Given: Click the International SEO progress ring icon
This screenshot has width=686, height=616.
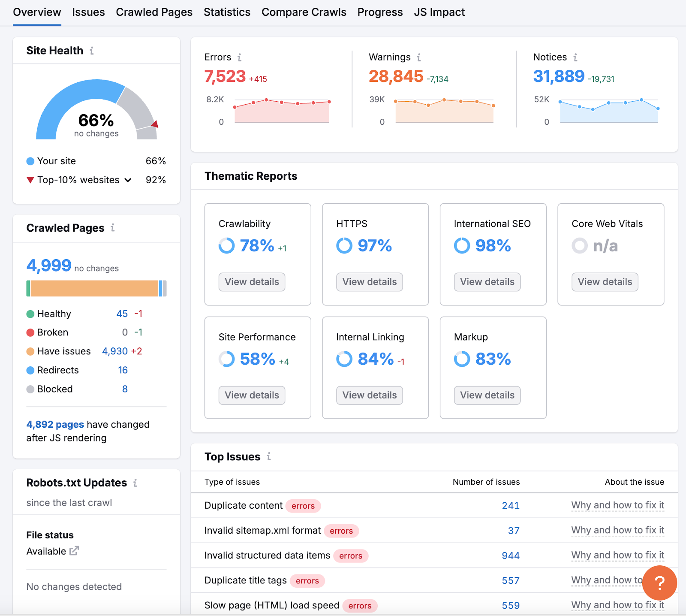Looking at the screenshot, I should point(462,246).
